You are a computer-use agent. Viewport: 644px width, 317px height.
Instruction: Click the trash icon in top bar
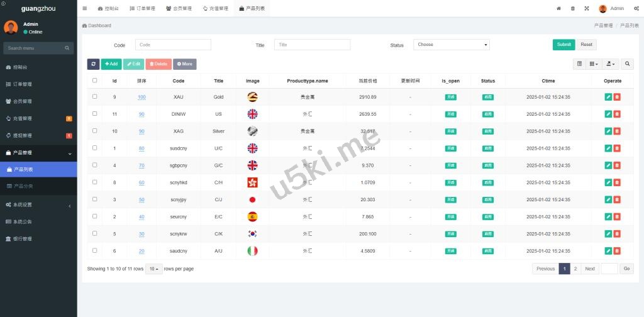pos(572,9)
